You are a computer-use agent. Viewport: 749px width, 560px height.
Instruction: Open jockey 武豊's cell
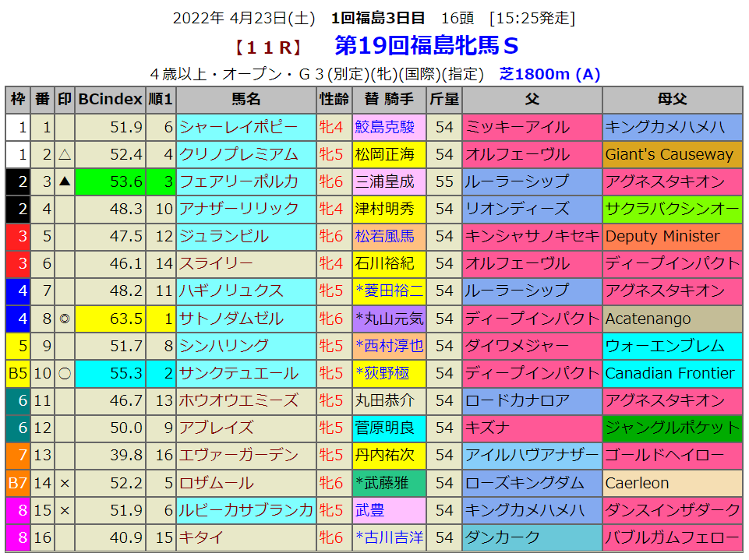(x=369, y=510)
